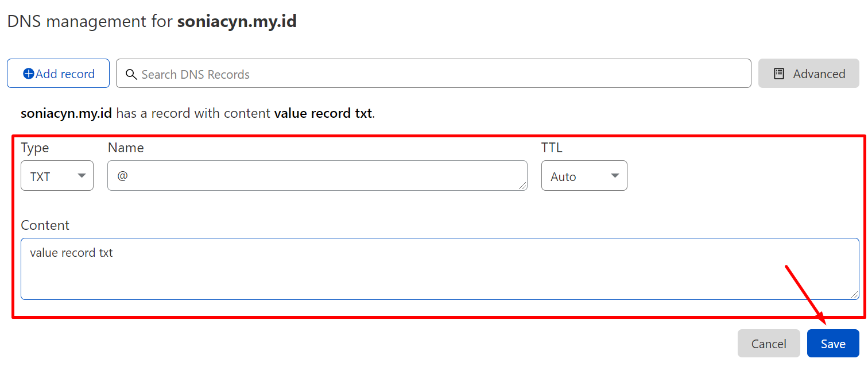Click the Content field label
The width and height of the screenshot is (868, 370).
[45, 225]
